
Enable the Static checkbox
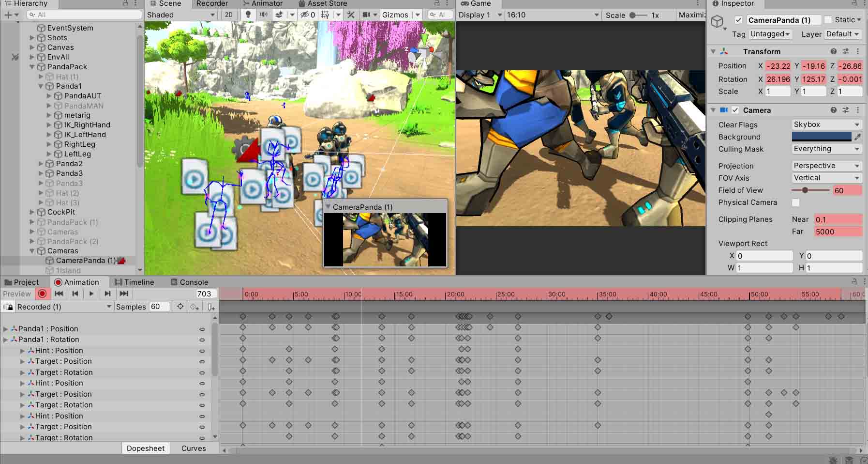828,20
